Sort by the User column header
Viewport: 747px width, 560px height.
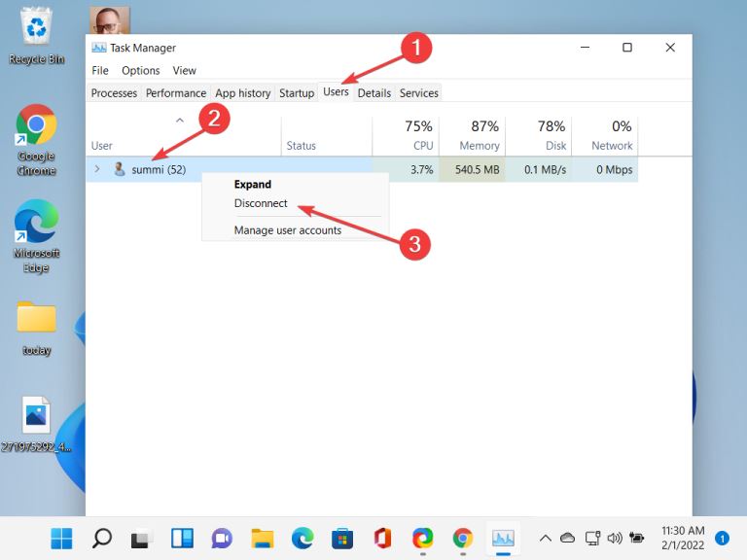[x=184, y=136]
